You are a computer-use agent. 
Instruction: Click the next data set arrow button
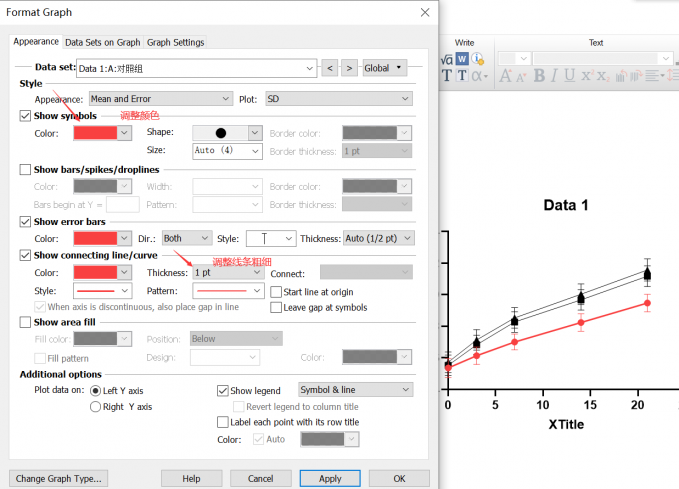349,68
